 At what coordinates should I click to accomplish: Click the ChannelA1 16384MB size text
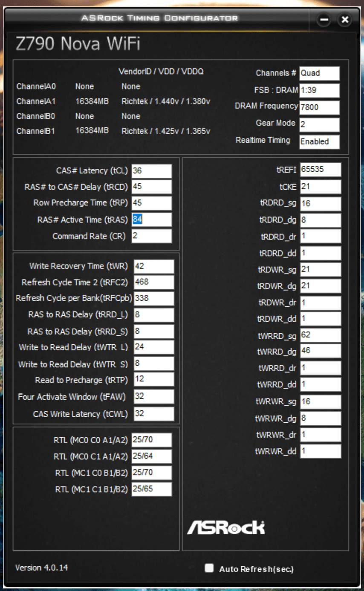click(x=92, y=101)
